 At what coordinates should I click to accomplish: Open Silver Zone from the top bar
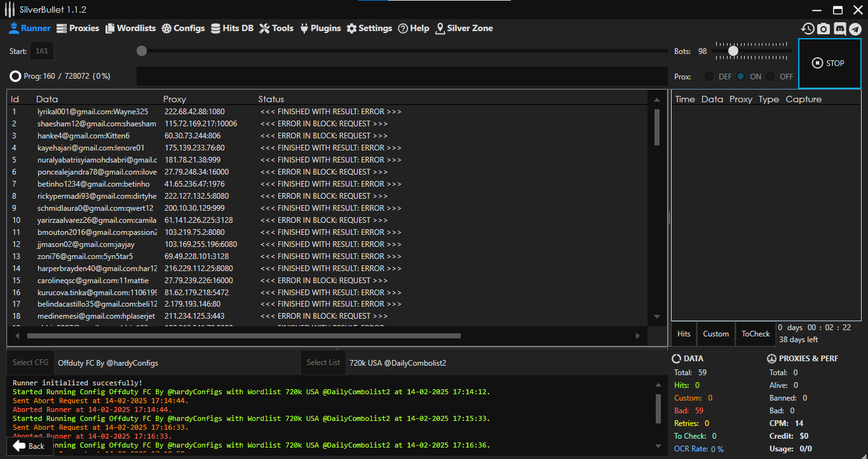coord(464,29)
